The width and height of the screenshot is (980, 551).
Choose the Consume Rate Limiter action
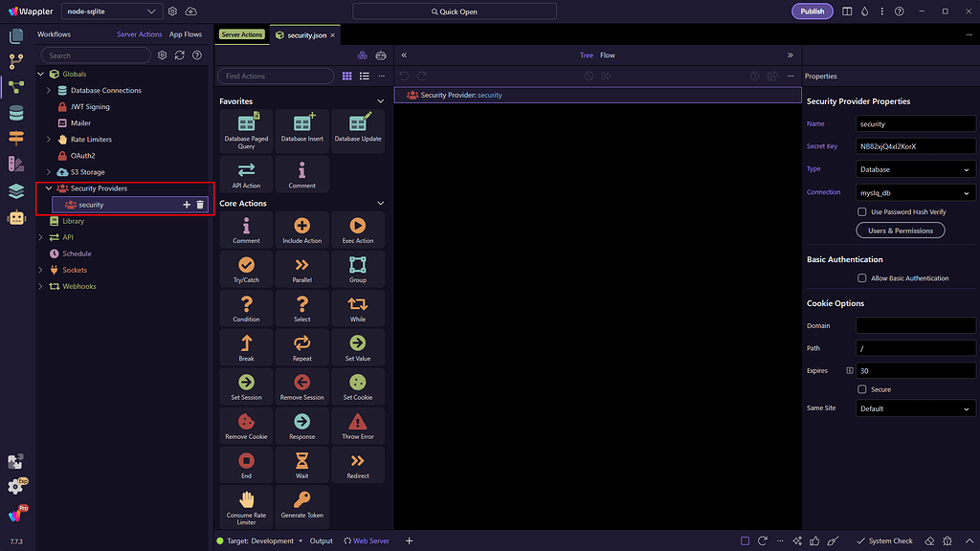[246, 507]
